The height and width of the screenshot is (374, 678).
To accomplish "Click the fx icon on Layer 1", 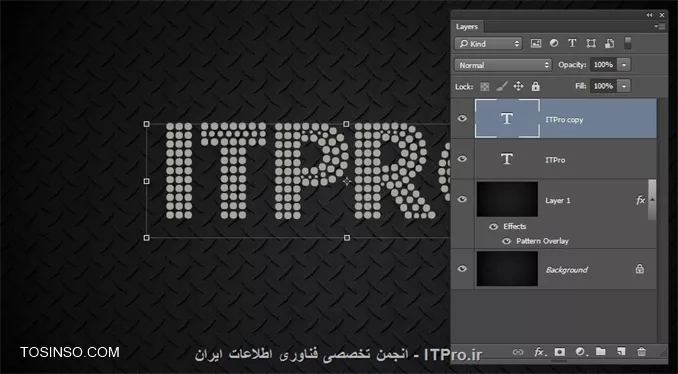I will pos(640,200).
